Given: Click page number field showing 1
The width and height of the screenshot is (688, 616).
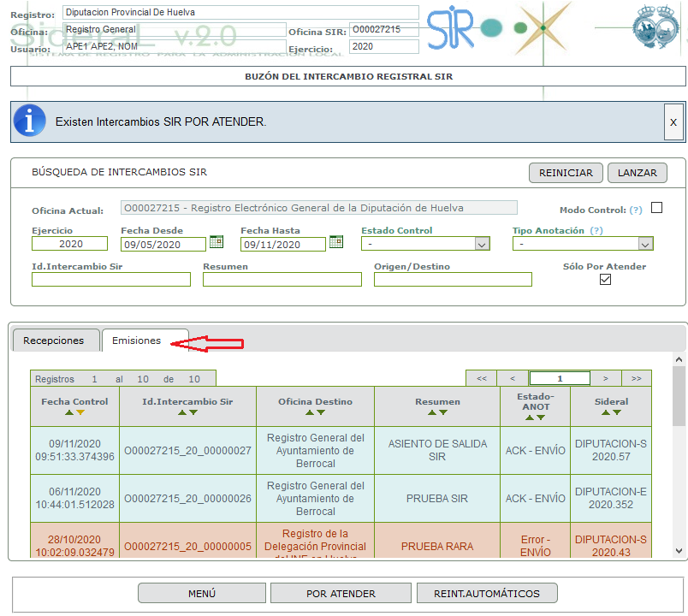Looking at the screenshot, I should pyautogui.click(x=560, y=378).
